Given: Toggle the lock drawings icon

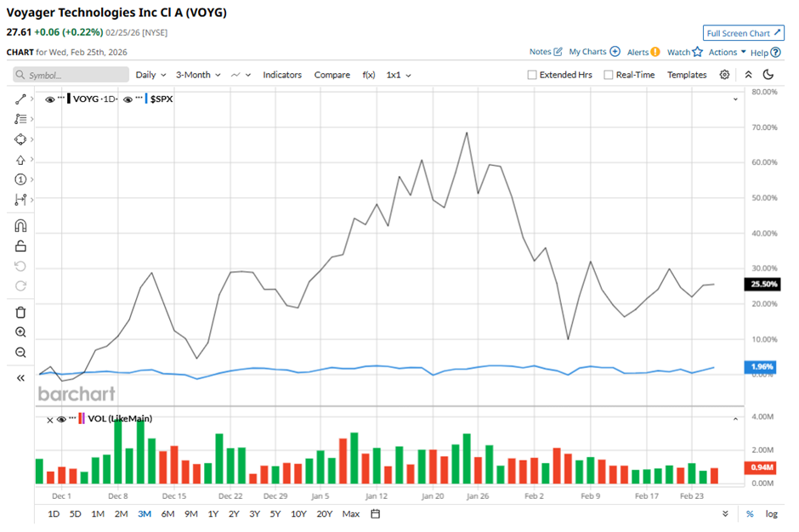Looking at the screenshot, I should (x=20, y=246).
